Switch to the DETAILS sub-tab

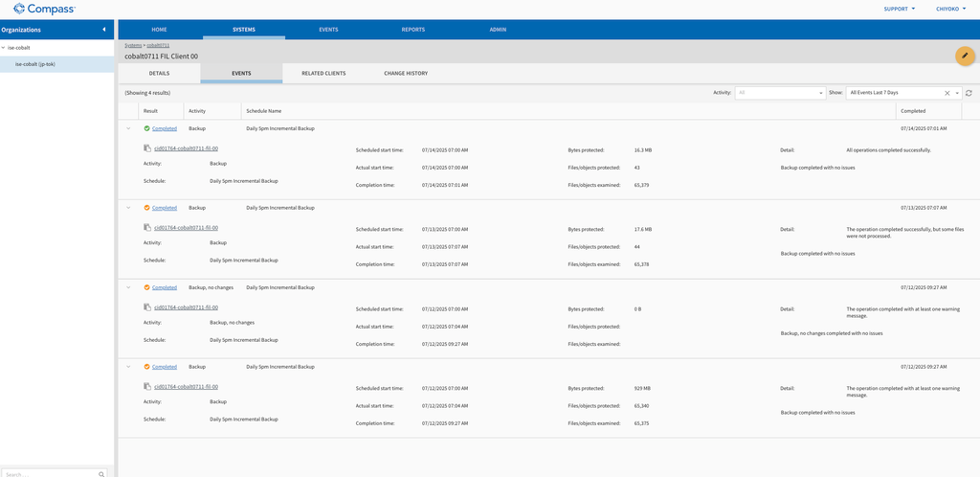[160, 73]
